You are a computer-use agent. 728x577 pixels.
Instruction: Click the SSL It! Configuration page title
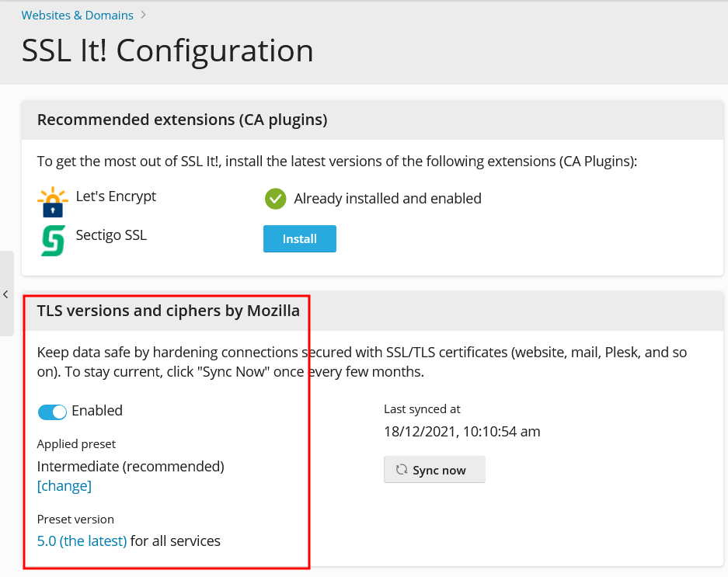[167, 51]
